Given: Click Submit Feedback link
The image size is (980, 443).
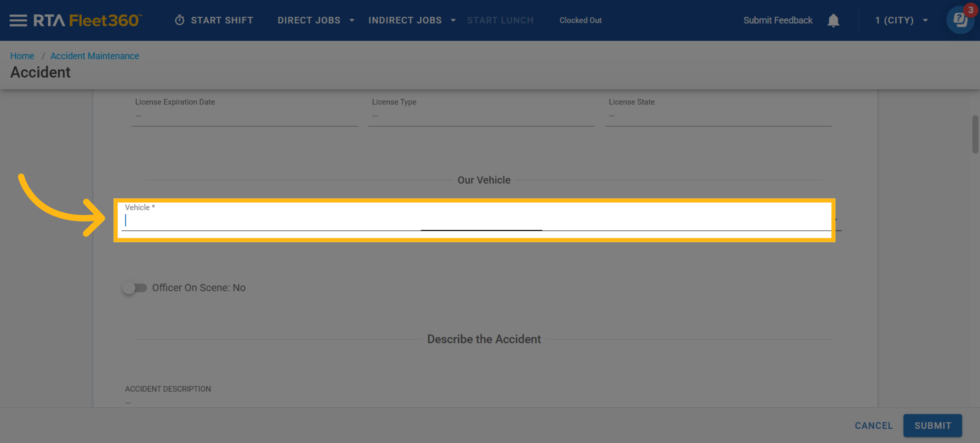Looking at the screenshot, I should click(x=777, y=20).
